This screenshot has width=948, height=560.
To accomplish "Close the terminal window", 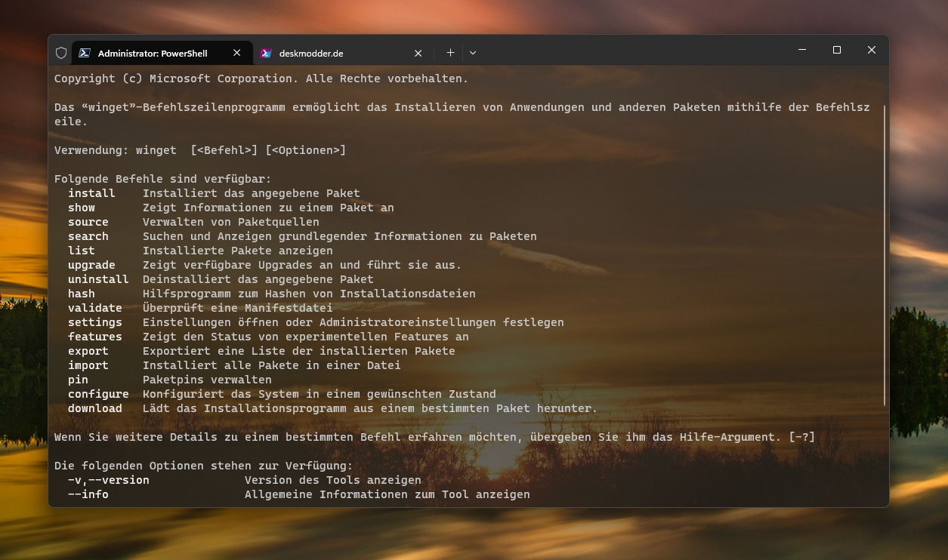I will point(872,50).
